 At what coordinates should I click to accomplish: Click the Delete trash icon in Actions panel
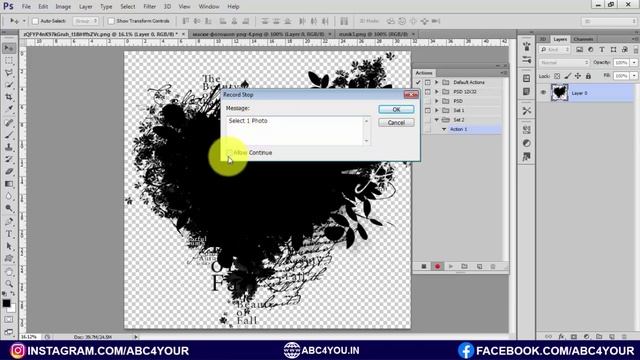493,267
